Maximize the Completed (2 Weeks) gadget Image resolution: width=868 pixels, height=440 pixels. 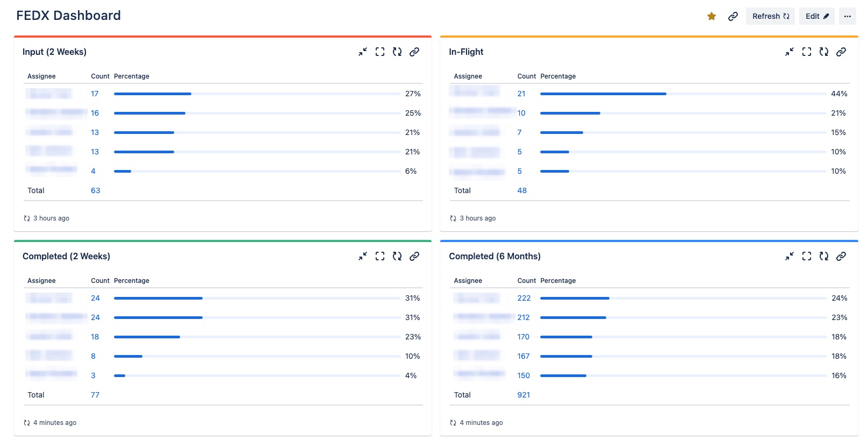pyautogui.click(x=380, y=256)
